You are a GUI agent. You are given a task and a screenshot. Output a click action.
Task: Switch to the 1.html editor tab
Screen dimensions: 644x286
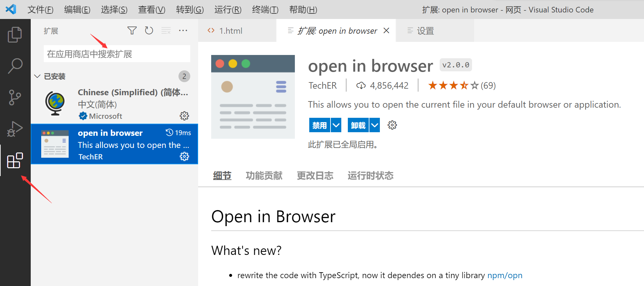(237, 31)
